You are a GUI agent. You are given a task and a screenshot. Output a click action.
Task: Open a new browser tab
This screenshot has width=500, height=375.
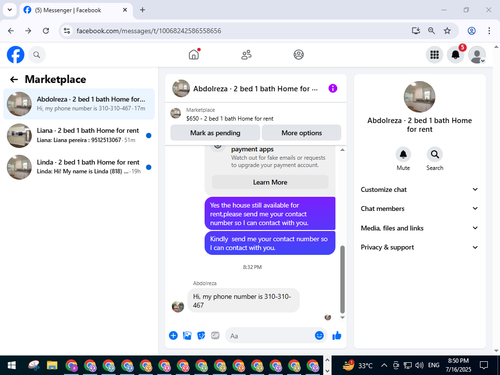point(142,10)
